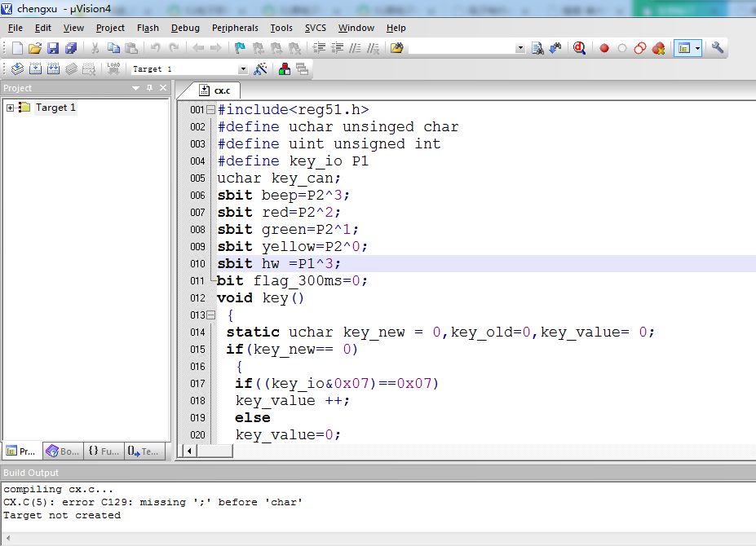The height and width of the screenshot is (546, 756).
Task: Open the Peripherals menu
Action: [235, 28]
